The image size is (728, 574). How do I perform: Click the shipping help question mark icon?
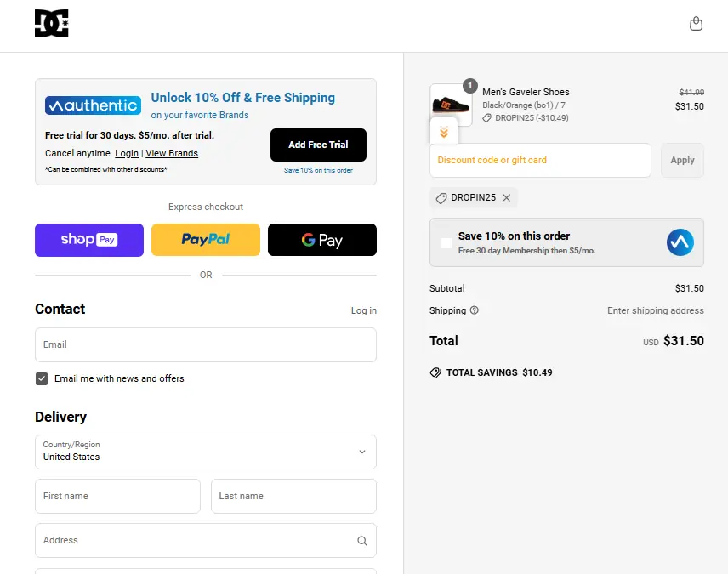click(x=475, y=310)
